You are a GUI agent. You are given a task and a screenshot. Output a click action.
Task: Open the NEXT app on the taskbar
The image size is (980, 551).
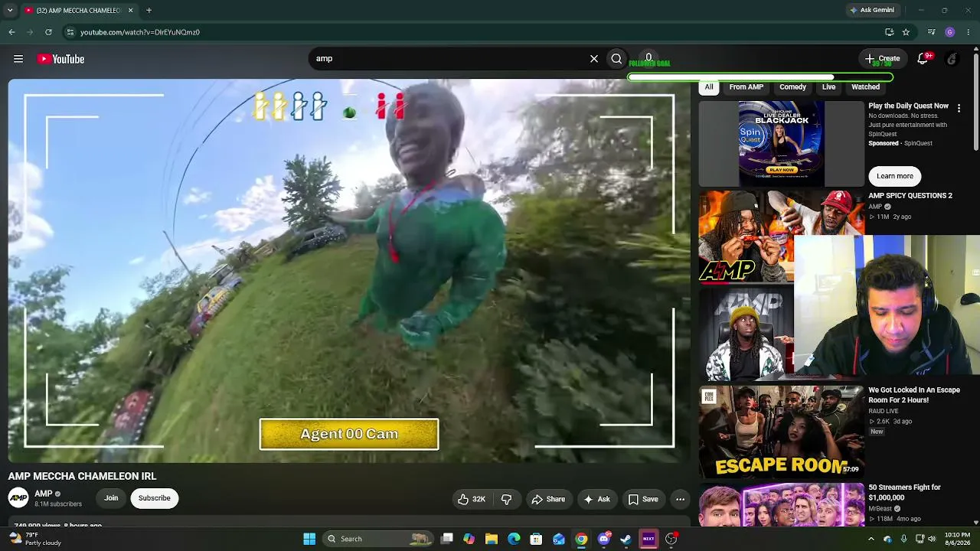tap(648, 539)
